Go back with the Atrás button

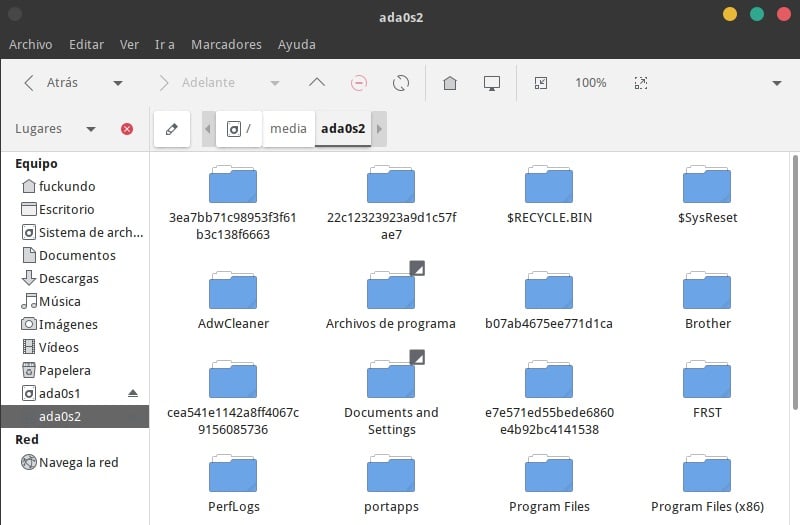(51, 83)
